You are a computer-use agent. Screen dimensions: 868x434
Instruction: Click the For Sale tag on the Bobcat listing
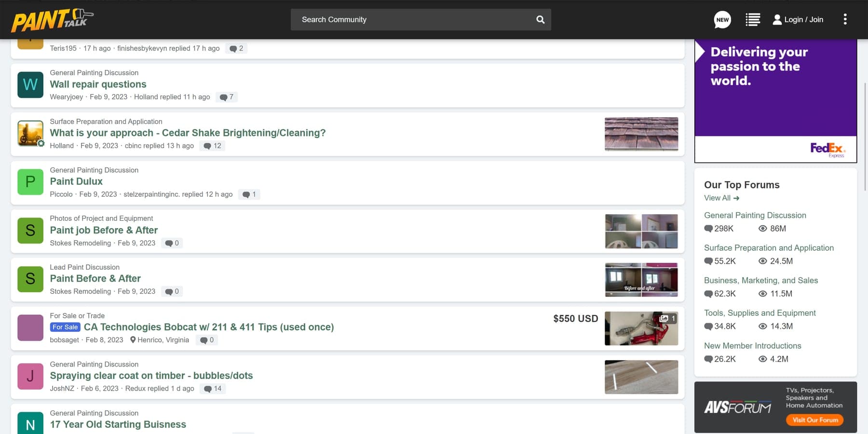pos(65,327)
